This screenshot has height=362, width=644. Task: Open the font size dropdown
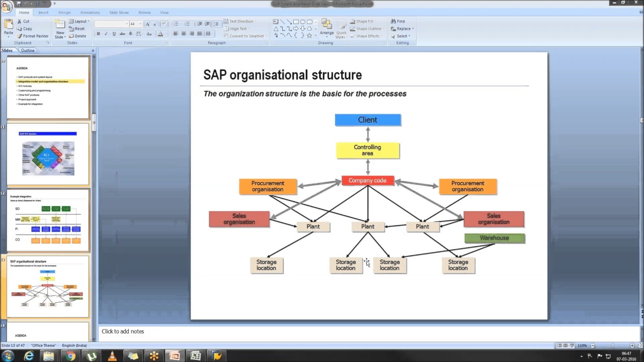click(140, 24)
